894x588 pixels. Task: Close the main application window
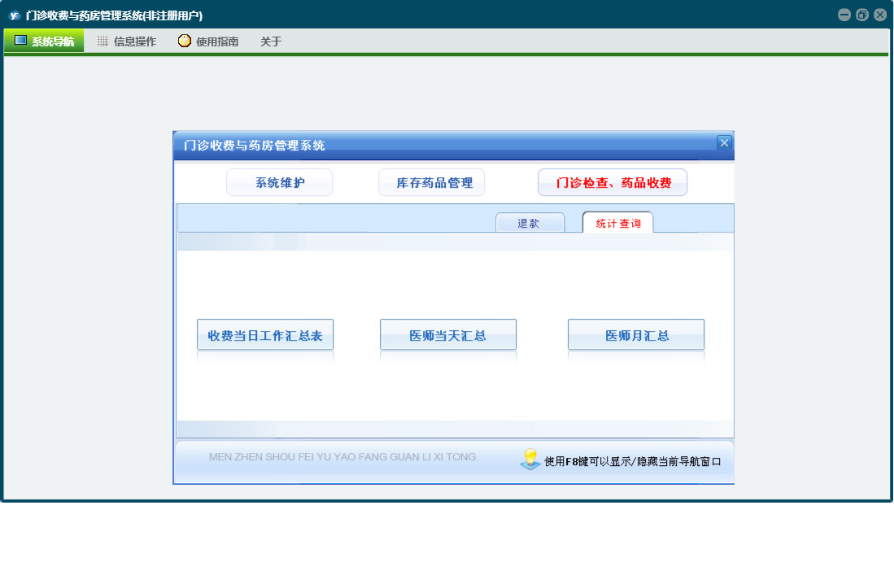(880, 15)
